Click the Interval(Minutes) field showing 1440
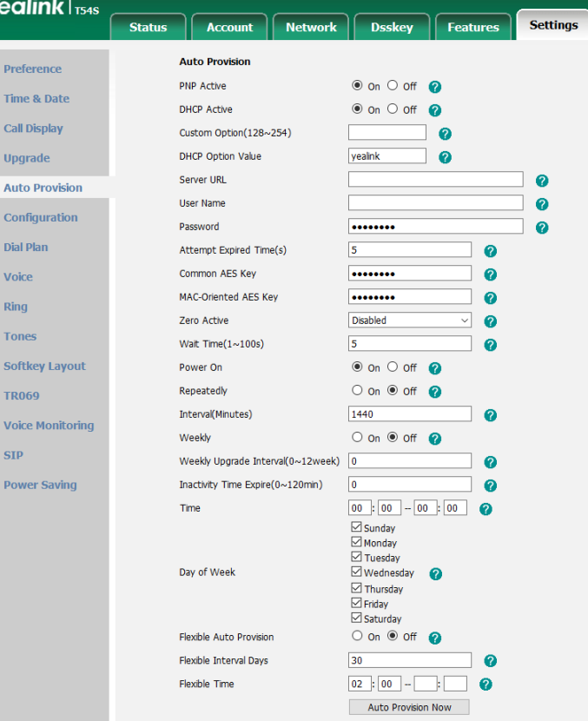This screenshot has width=588, height=721. point(410,413)
